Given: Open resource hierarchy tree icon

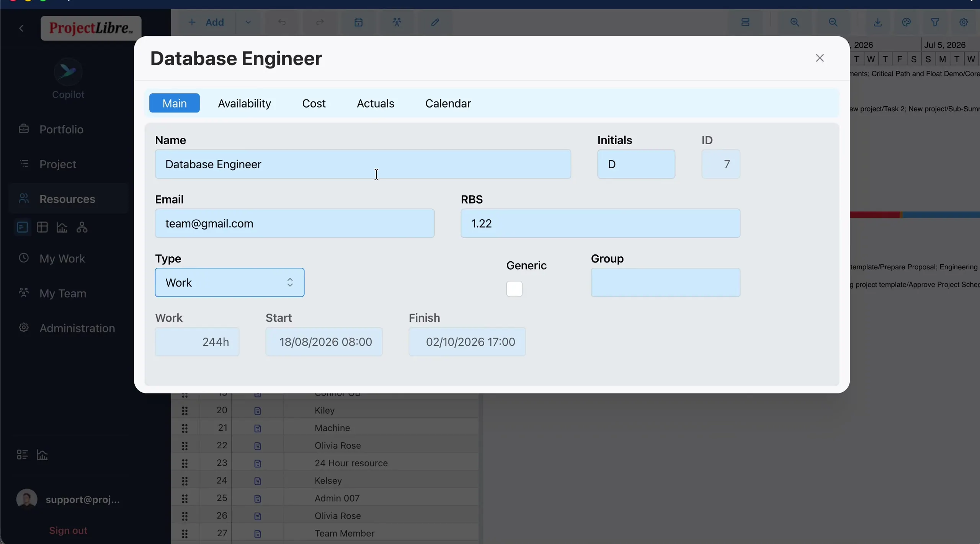Looking at the screenshot, I should [x=82, y=227].
